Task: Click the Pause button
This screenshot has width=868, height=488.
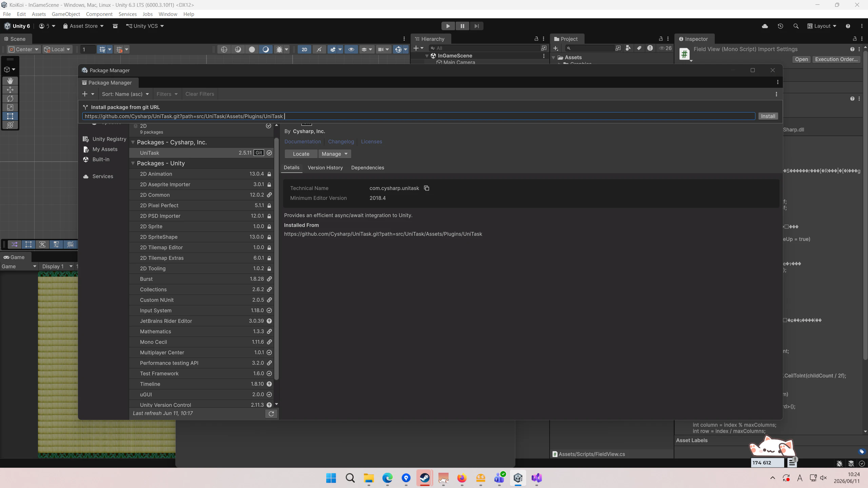Action: pos(462,26)
